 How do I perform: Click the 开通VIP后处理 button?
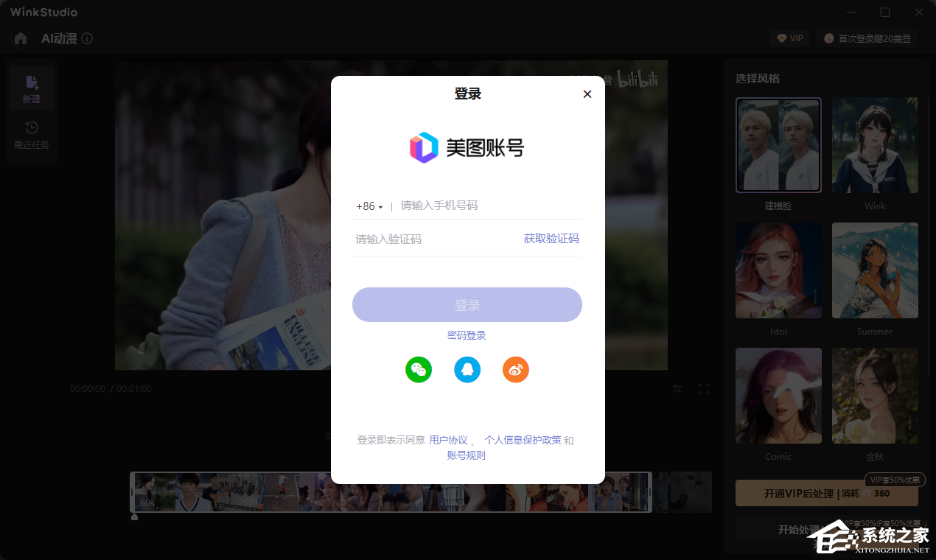827,493
